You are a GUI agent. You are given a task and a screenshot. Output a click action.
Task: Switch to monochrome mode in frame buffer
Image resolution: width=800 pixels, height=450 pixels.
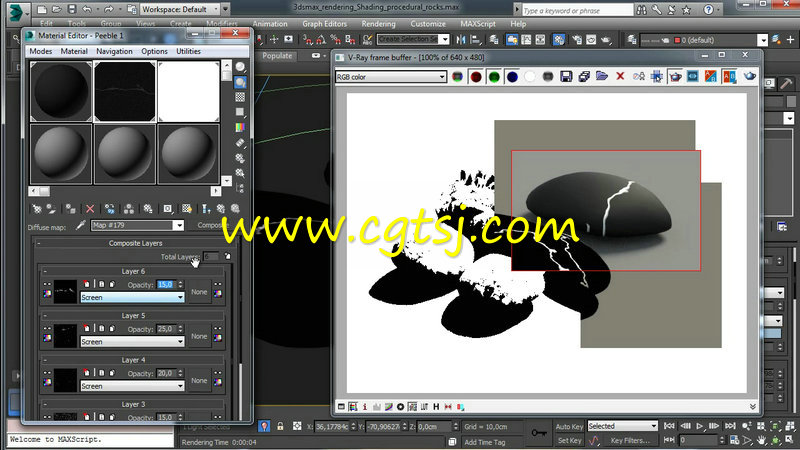pyautogui.click(x=548, y=77)
